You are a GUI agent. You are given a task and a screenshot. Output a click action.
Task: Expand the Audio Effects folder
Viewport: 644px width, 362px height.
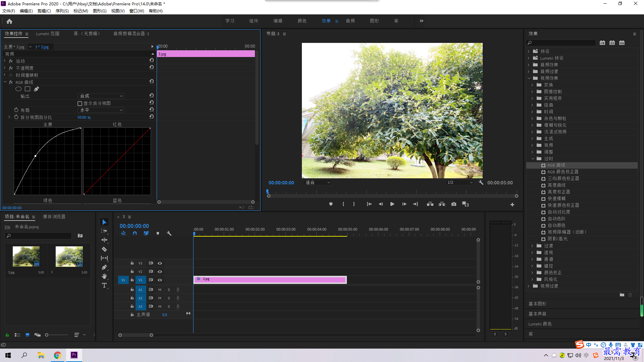(529, 65)
